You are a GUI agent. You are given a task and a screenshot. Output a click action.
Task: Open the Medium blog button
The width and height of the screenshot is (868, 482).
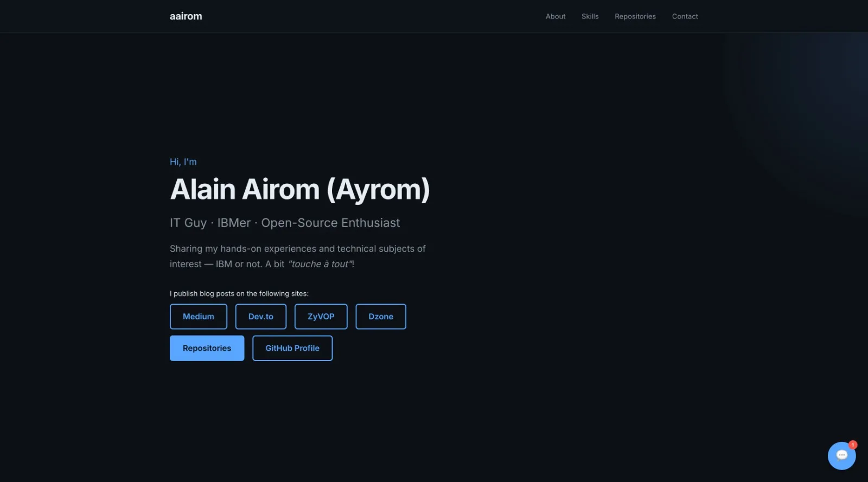pos(199,317)
